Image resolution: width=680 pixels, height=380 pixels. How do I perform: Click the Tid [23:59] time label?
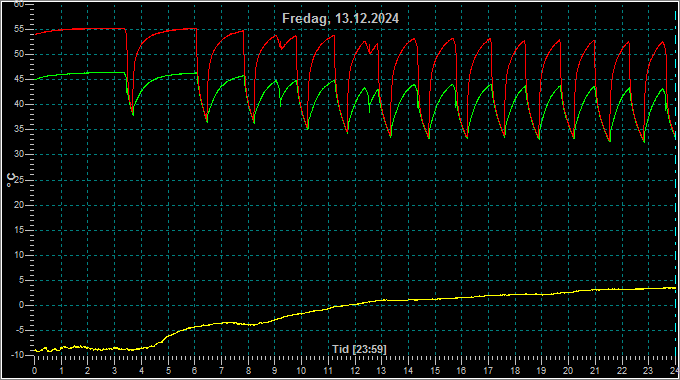(x=359, y=349)
